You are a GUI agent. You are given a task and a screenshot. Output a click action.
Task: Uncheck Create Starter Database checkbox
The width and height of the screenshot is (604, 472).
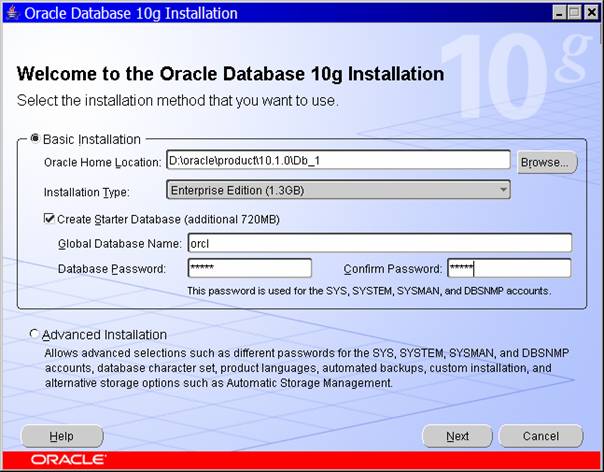(x=49, y=219)
